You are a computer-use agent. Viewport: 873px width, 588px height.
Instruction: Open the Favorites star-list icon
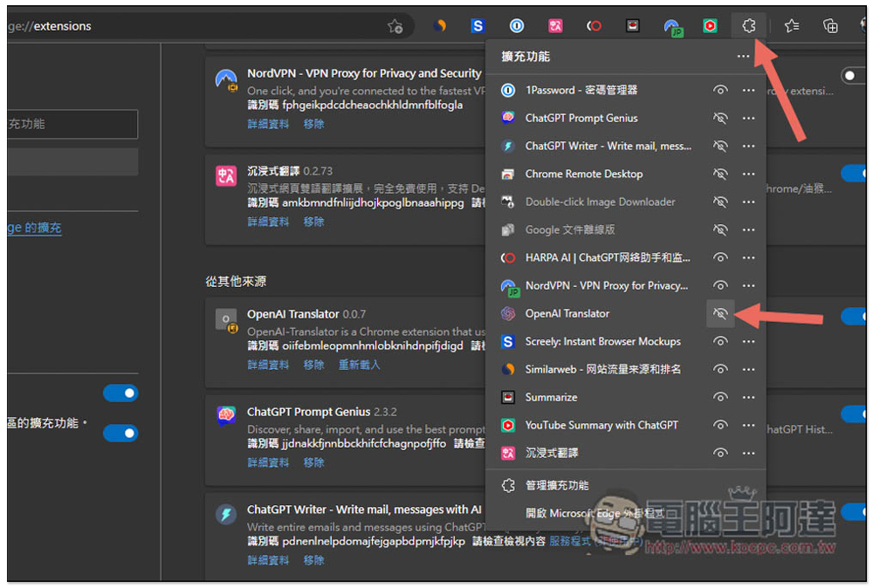tap(792, 25)
